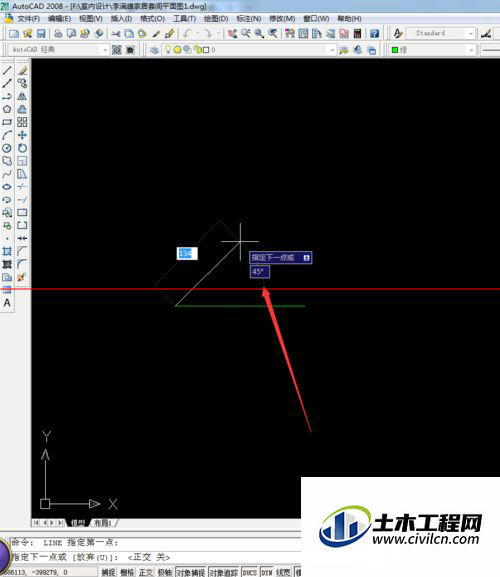Click the green color swatch in color control
500x577 pixels.
pos(395,50)
